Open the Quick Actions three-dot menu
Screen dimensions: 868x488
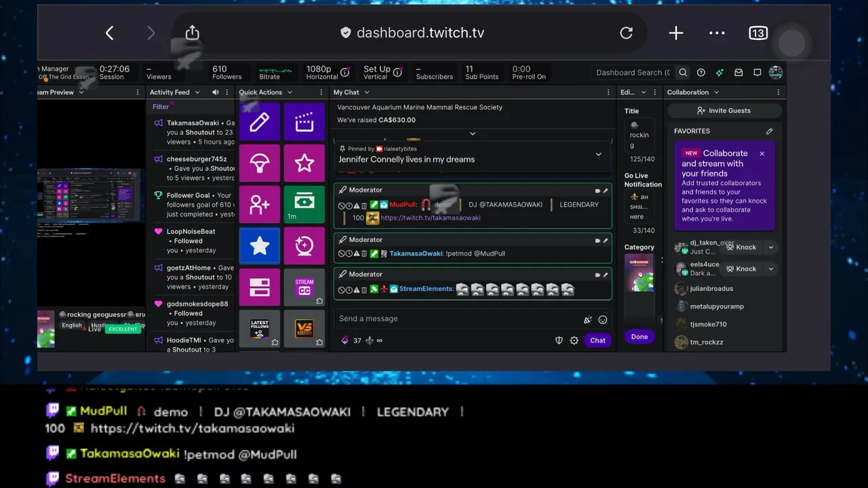[323, 92]
